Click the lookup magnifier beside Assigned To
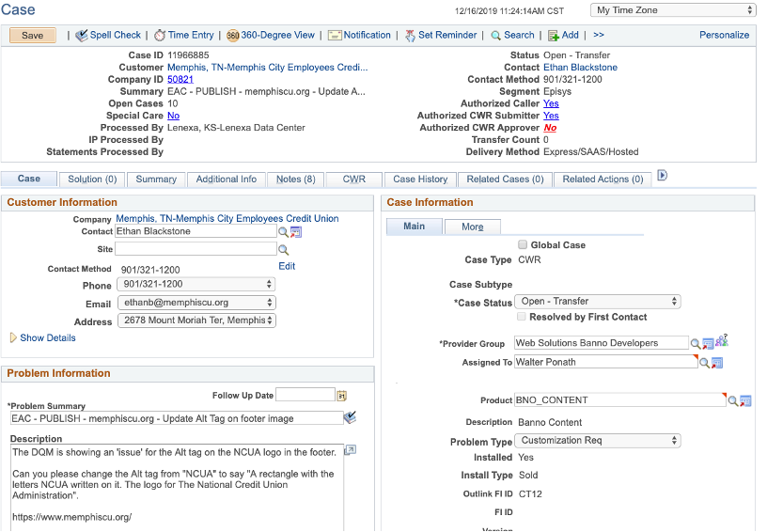Image resolution: width=767 pixels, height=532 pixels. click(704, 363)
